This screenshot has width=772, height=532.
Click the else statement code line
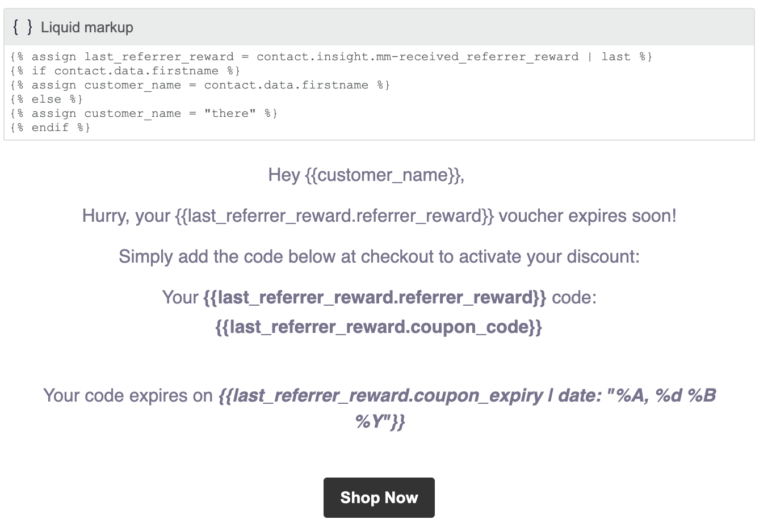tap(47, 99)
